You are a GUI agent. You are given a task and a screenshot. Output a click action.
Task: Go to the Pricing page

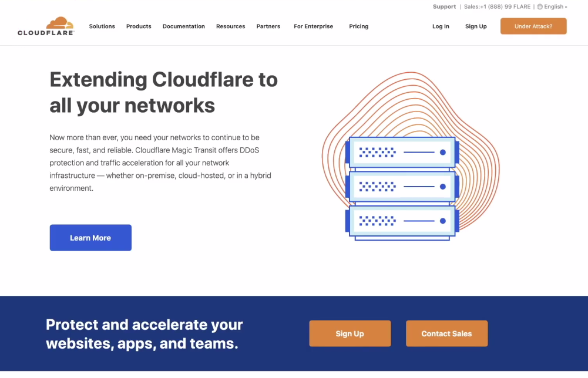359,26
